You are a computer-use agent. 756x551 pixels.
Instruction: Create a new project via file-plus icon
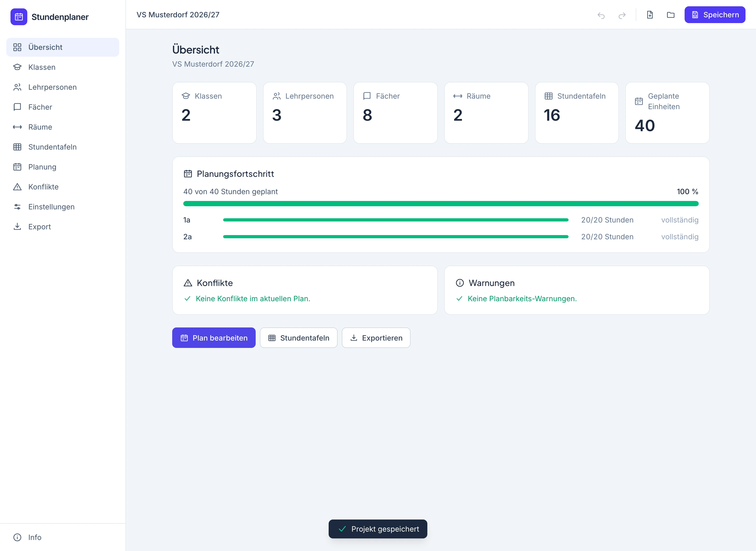coord(650,15)
